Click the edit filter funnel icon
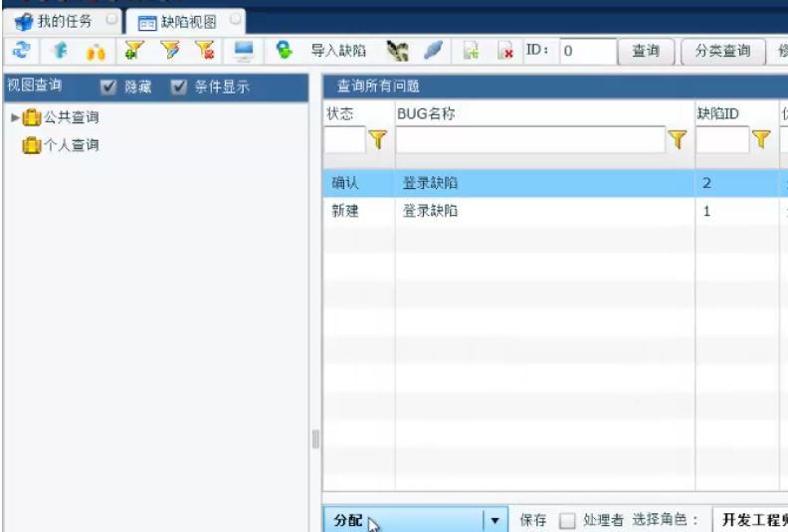Viewport: 788px width, 532px height. 170,51
